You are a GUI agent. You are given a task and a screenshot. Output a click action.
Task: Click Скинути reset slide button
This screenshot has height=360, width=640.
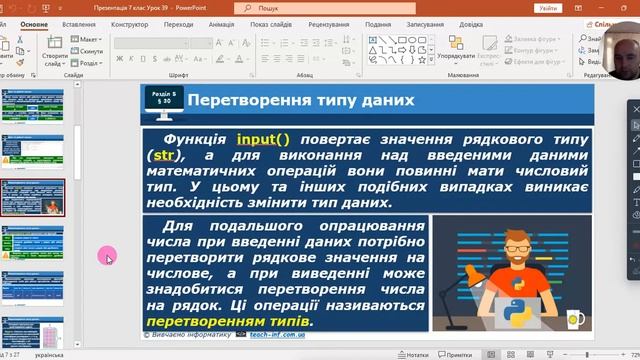[x=86, y=51]
